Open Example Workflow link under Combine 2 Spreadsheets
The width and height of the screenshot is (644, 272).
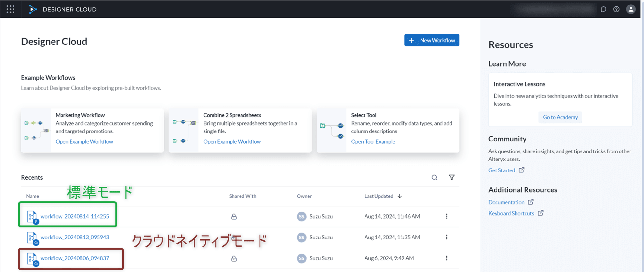(232, 141)
